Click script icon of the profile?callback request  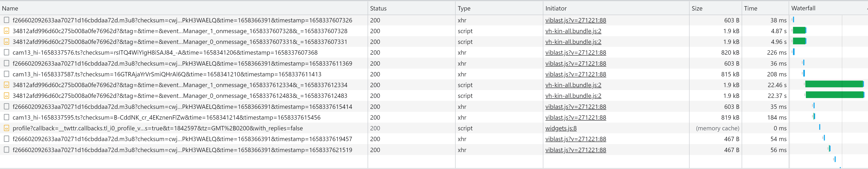[6, 128]
